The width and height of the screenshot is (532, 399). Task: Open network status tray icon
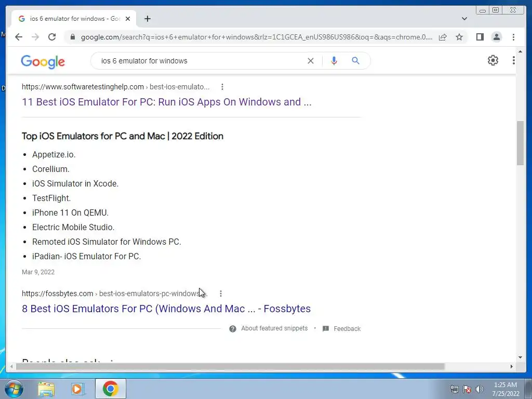[454, 389]
